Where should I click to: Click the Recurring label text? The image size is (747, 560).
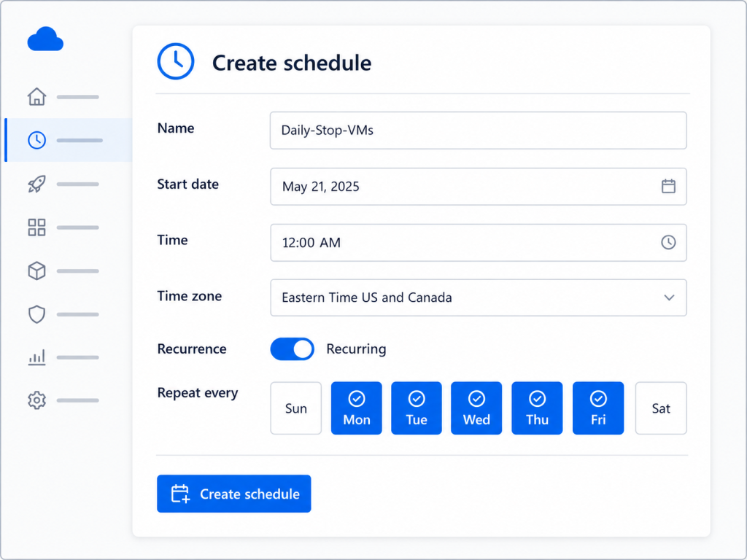tap(356, 349)
